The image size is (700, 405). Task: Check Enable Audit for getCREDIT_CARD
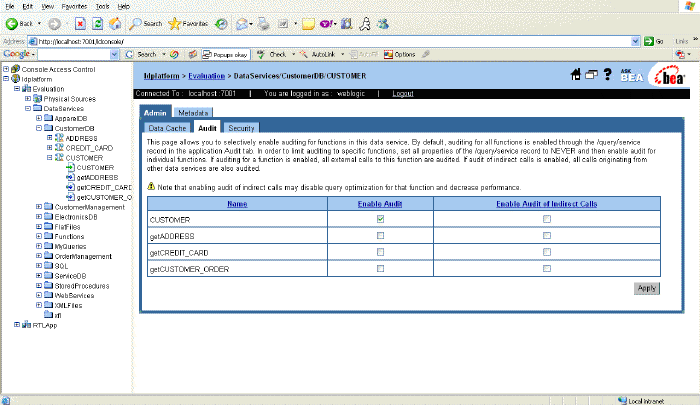pos(380,252)
